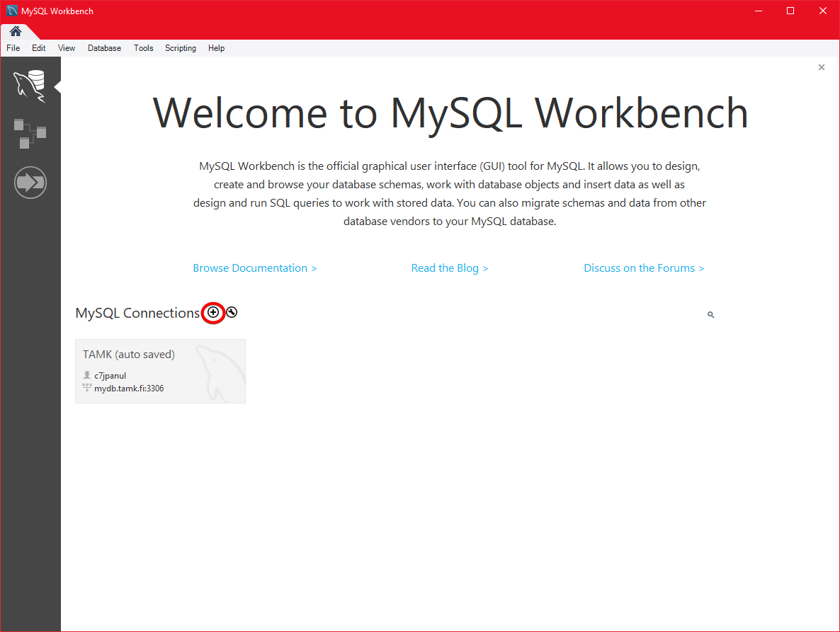Image resolution: width=840 pixels, height=632 pixels.
Task: Select the TAMK (auto saved) connection tile
Action: tap(160, 371)
